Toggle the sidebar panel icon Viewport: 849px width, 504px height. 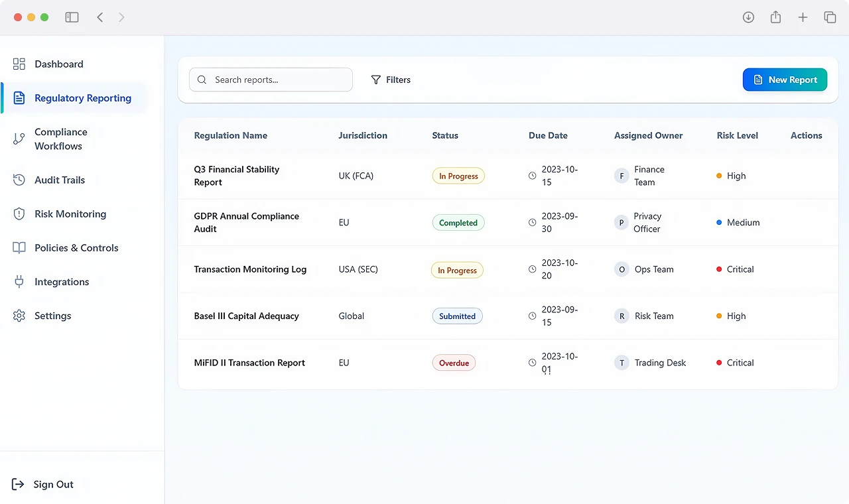tap(72, 17)
